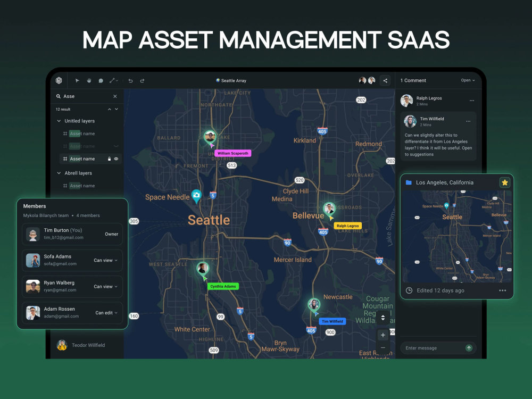
Task: Click the 1 Comment header
Action: (413, 80)
